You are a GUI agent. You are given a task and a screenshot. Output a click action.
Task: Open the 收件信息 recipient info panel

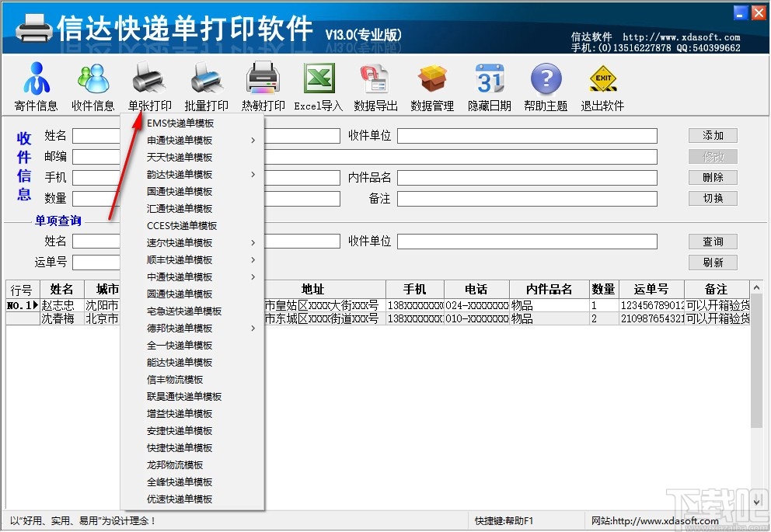92,85
